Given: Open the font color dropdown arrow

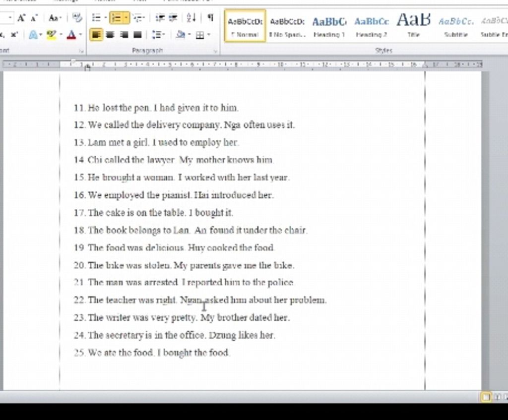Looking at the screenshot, I should 80,34.
